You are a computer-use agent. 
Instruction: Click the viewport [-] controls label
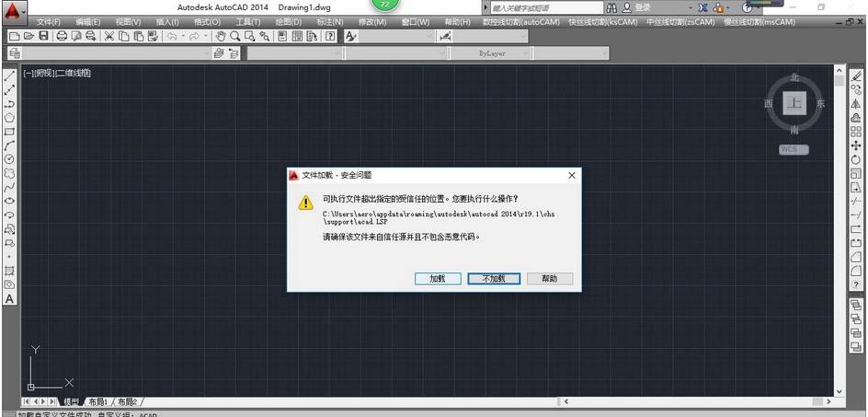tap(28, 74)
